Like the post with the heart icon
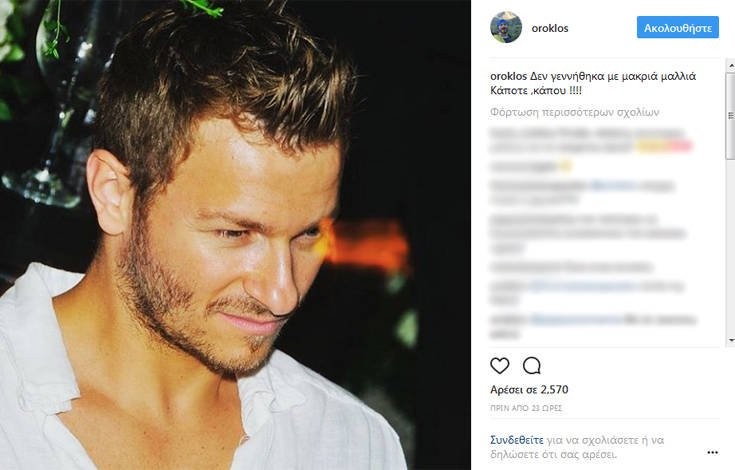Image resolution: width=735 pixels, height=470 pixels. tap(500, 366)
